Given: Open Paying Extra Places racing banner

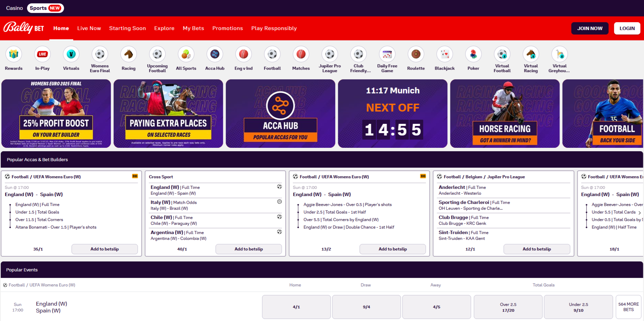Looking at the screenshot, I should click(x=168, y=114).
